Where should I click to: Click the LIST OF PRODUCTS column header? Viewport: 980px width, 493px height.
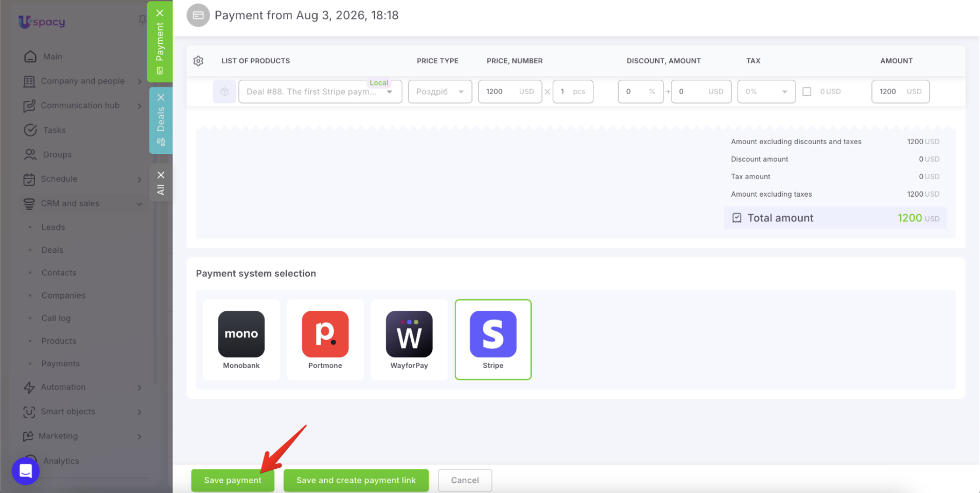tap(256, 61)
